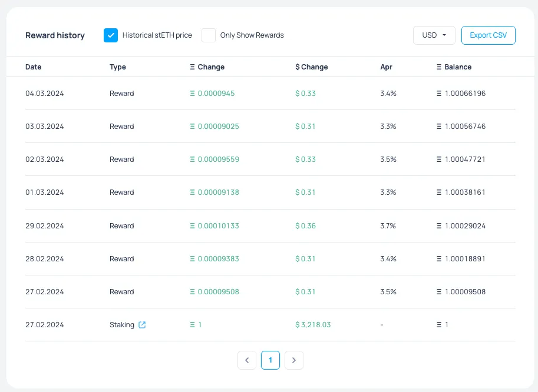Click the USD dropdown caret arrow
This screenshot has width=538, height=392.
[x=444, y=35]
